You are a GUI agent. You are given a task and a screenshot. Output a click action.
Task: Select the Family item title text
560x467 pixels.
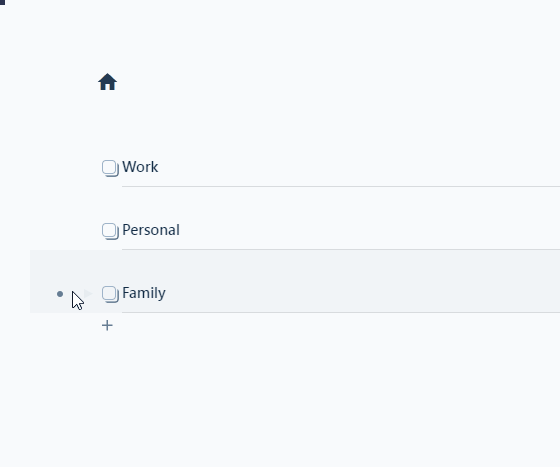click(x=144, y=293)
